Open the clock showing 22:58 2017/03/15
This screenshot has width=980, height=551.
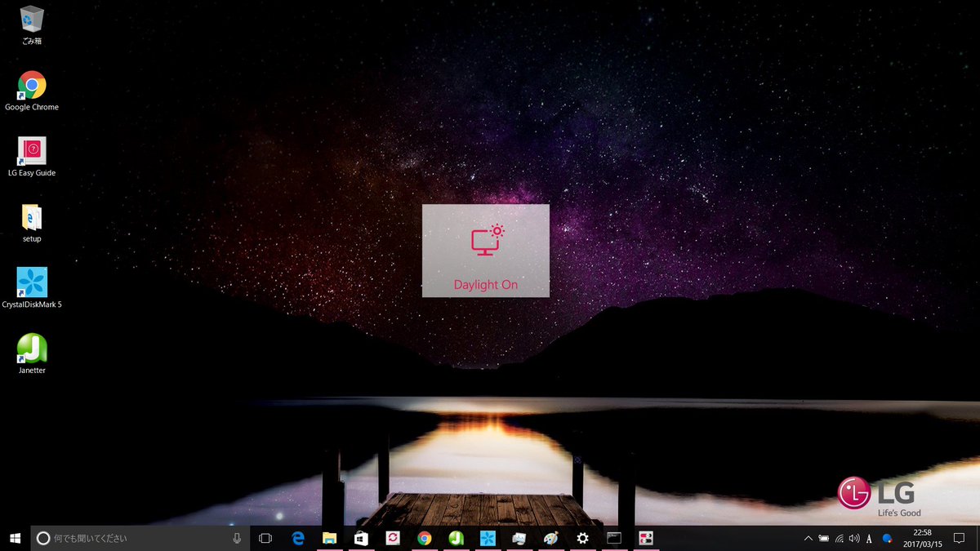coord(922,538)
